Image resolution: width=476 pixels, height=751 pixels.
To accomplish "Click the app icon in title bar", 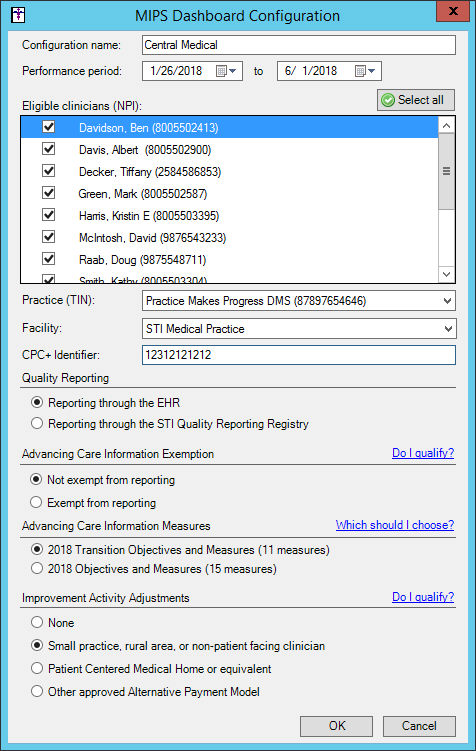I will pos(18,14).
